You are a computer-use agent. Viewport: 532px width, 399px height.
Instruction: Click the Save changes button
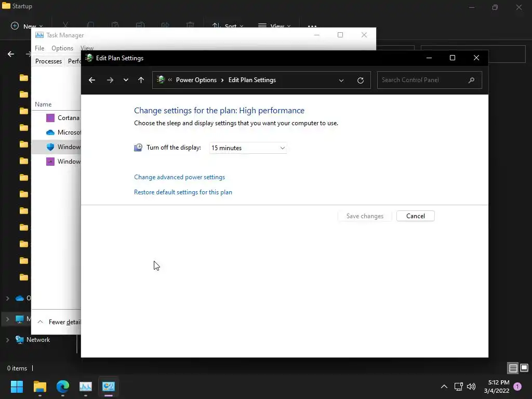[365, 216]
